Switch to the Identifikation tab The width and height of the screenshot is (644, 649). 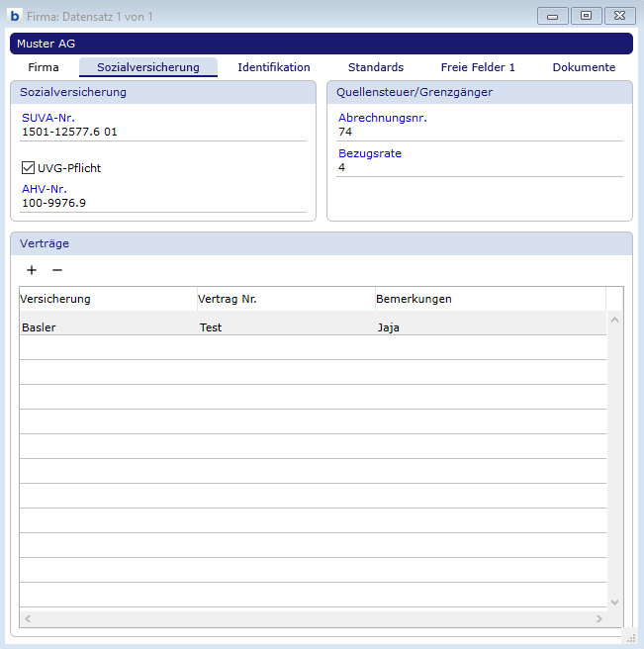274,67
